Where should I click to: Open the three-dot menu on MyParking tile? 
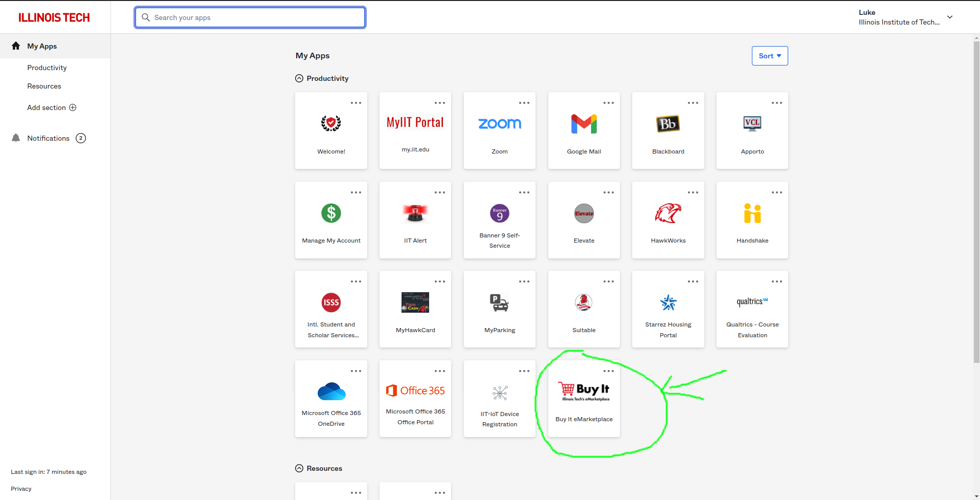tap(524, 281)
